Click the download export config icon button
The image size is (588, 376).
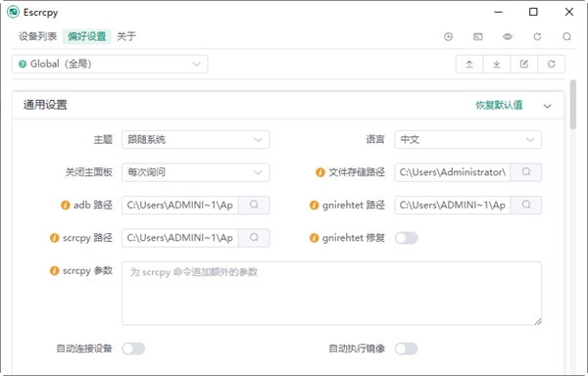497,64
